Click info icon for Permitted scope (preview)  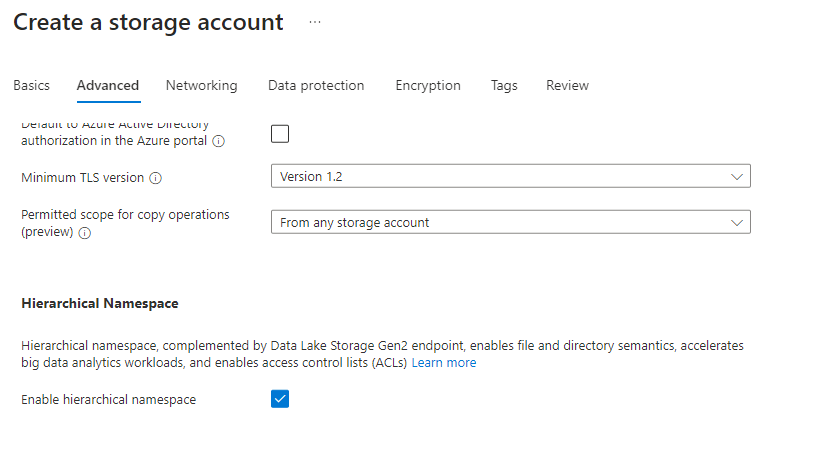85,233
